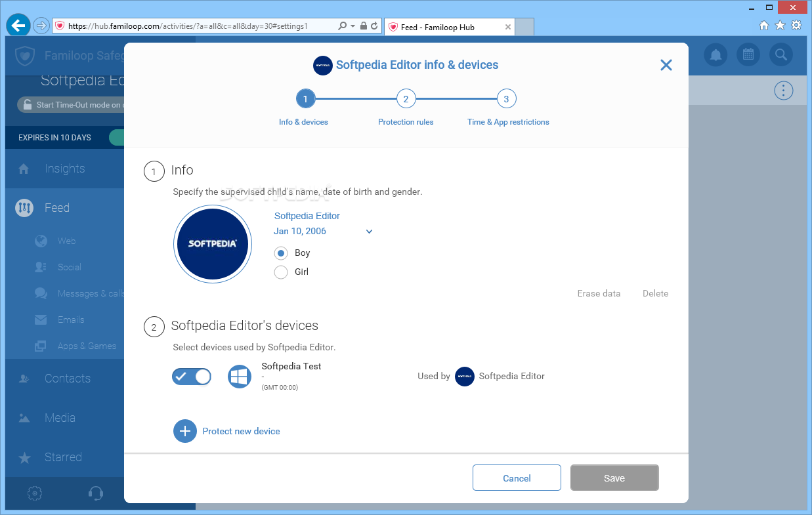The width and height of the screenshot is (812, 515).
Task: Toggle the Softpedia Test device switch
Action: click(192, 377)
